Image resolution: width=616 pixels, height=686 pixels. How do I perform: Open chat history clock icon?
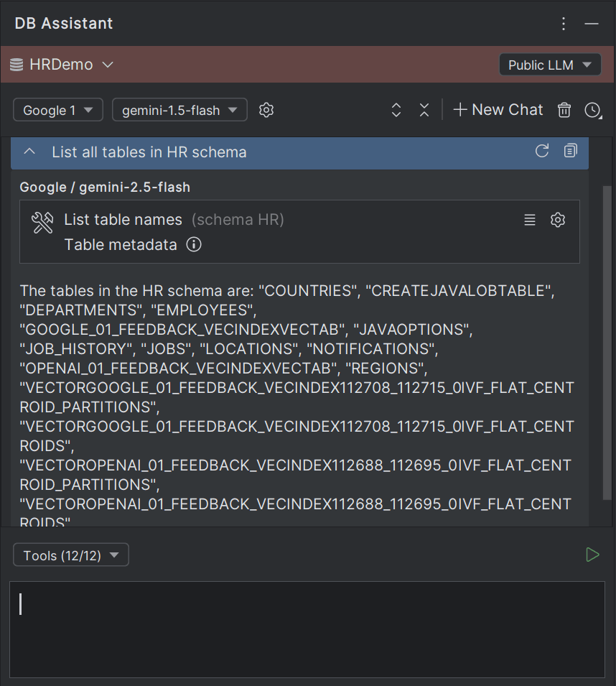tap(593, 110)
